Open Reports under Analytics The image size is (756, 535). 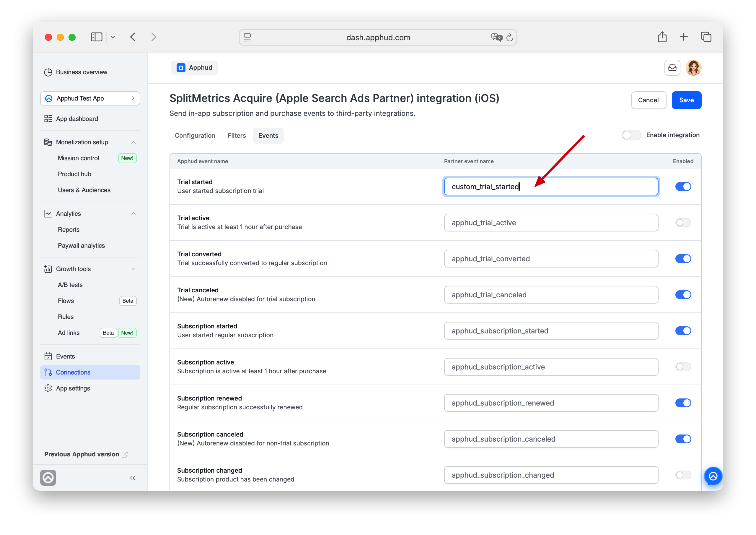click(69, 230)
